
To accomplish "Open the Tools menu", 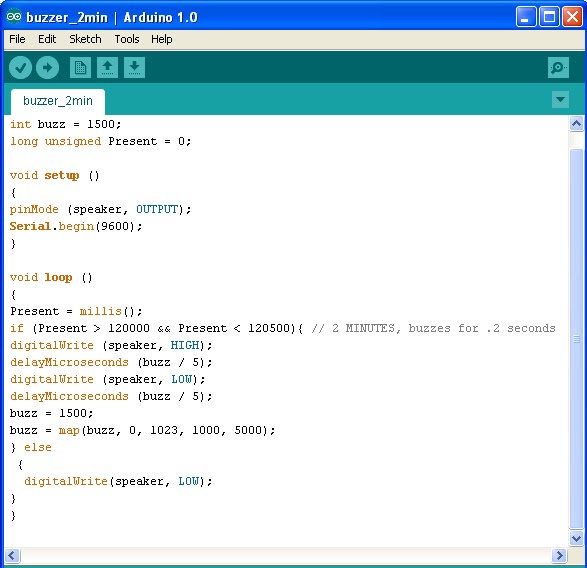I will click(x=127, y=39).
